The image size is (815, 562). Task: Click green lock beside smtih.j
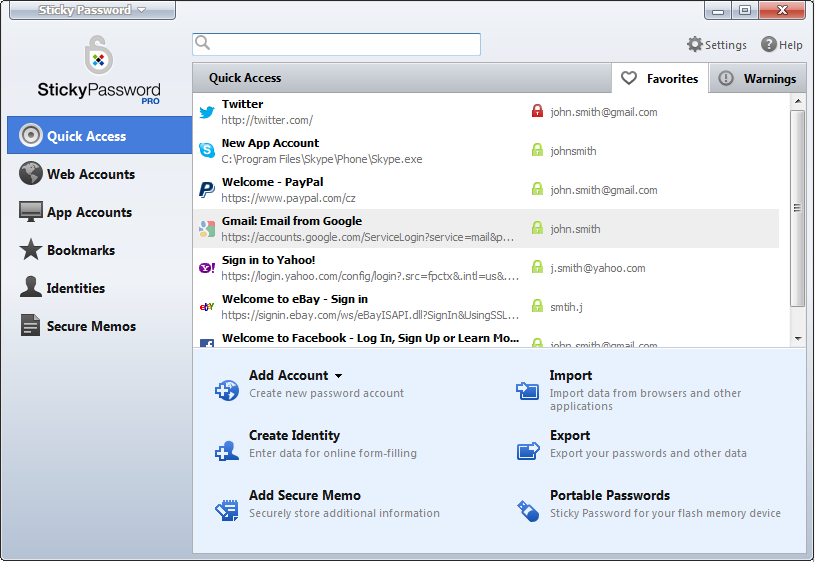[537, 306]
